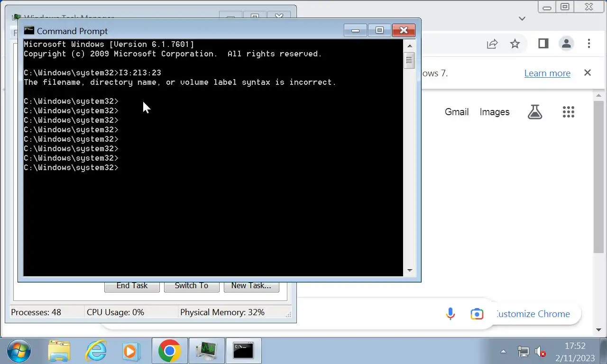This screenshot has width=607, height=364.
Task: Click the Command Prompt title bar icon
Action: pos(29,31)
